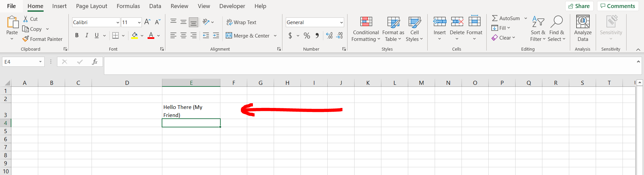Click the Insert Function fx icon
Viewport: 644px width, 175px height.
point(95,62)
